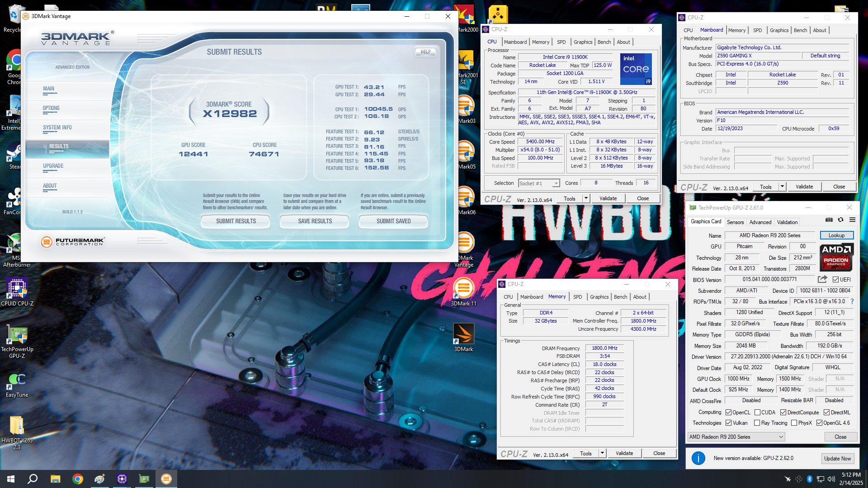Viewport: 868px width, 488px height.
Task: Click the GPU-Z Close button
Action: coord(840,437)
